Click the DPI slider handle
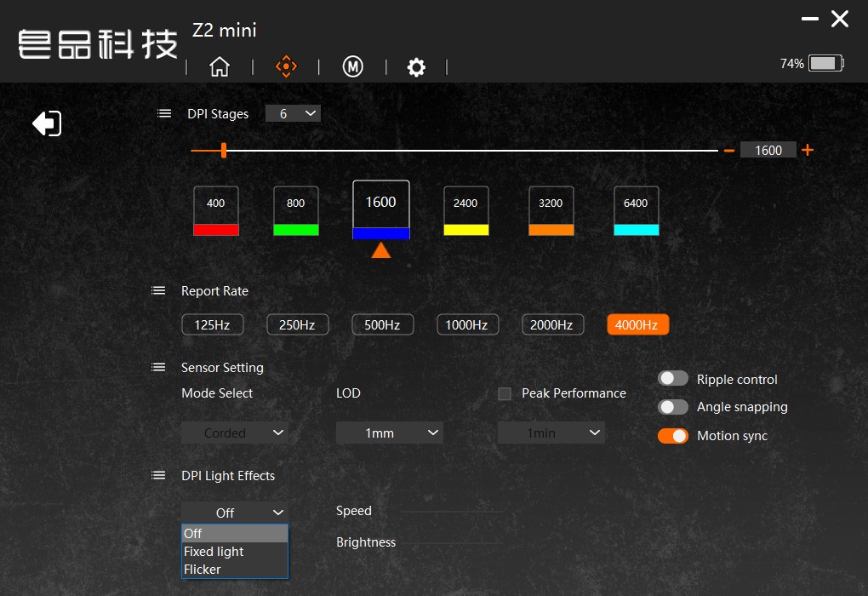The image size is (868, 596). coord(224,150)
